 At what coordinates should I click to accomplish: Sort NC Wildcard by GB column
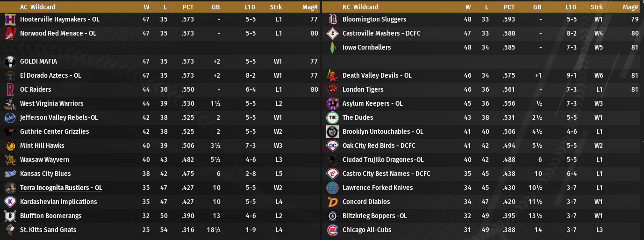coord(537,7)
